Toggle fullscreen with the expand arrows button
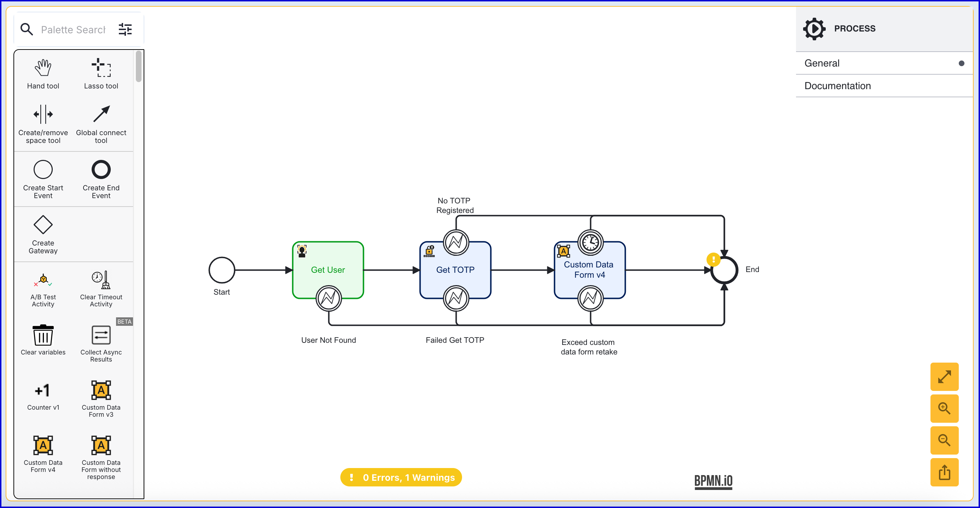The height and width of the screenshot is (508, 980). tap(944, 376)
